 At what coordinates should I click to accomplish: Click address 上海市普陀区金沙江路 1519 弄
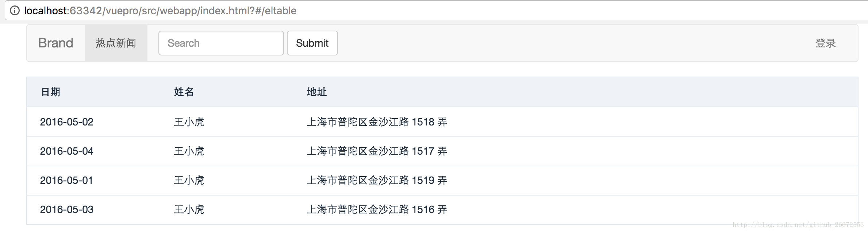(377, 180)
